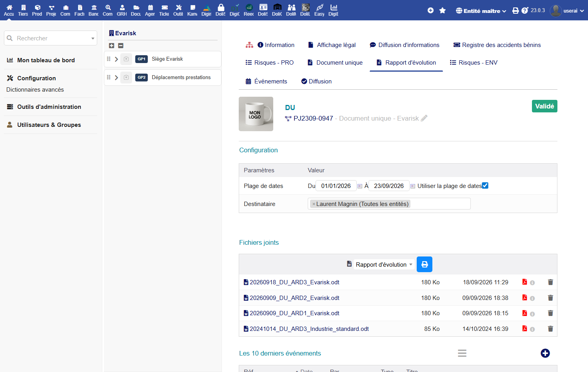This screenshot has height=372, width=588.
Task: Expand the Déplacements prestations GP2 node
Action: (x=116, y=78)
